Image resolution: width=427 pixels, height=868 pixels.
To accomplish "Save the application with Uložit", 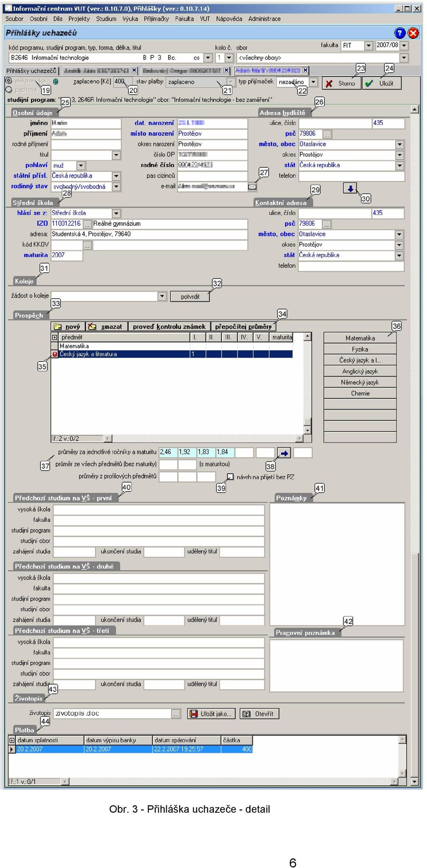I will [x=382, y=83].
